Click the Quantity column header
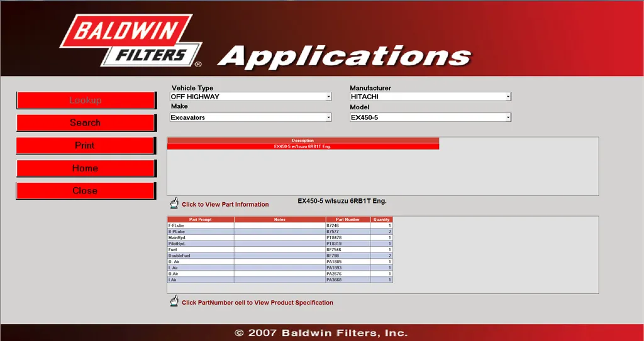 pos(381,220)
